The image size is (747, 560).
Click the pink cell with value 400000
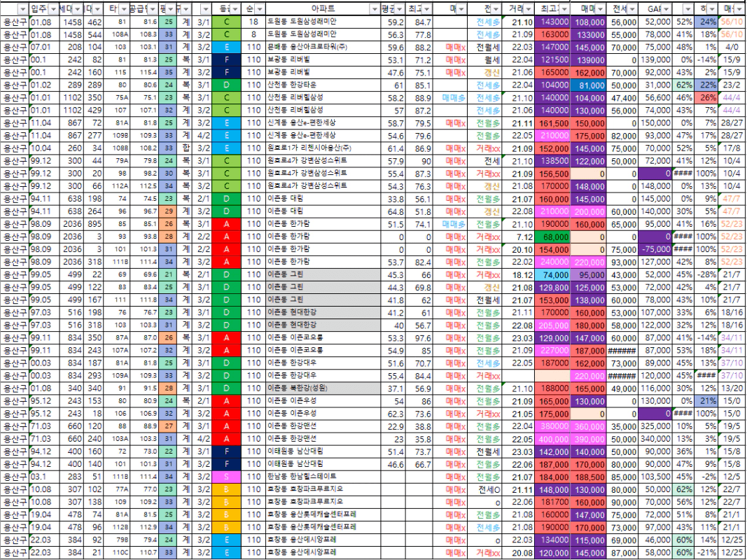click(552, 439)
